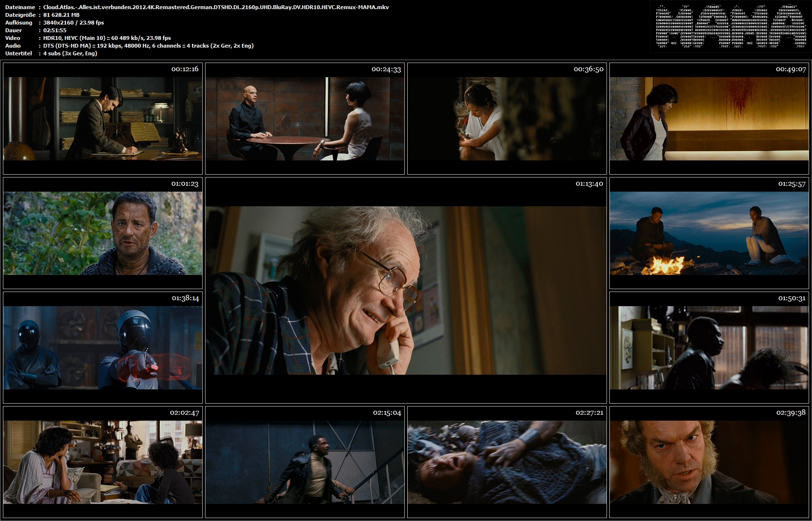Select the frame at 00:24:33
This screenshot has height=521, width=812.
[305, 118]
